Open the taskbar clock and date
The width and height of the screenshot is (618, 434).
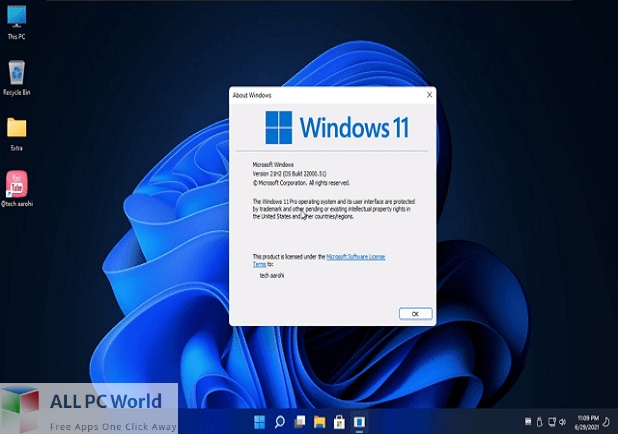tap(588, 422)
